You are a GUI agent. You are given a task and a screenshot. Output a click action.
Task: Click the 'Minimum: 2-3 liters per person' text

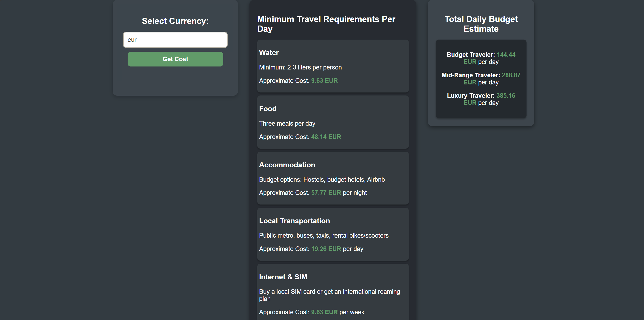pyautogui.click(x=300, y=68)
